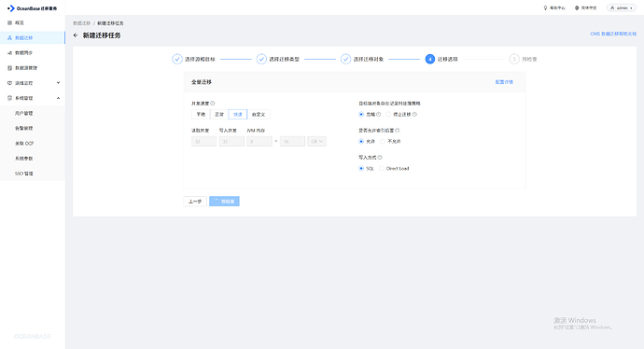
Task: Choose SQL as the write mode
Action: 361,169
